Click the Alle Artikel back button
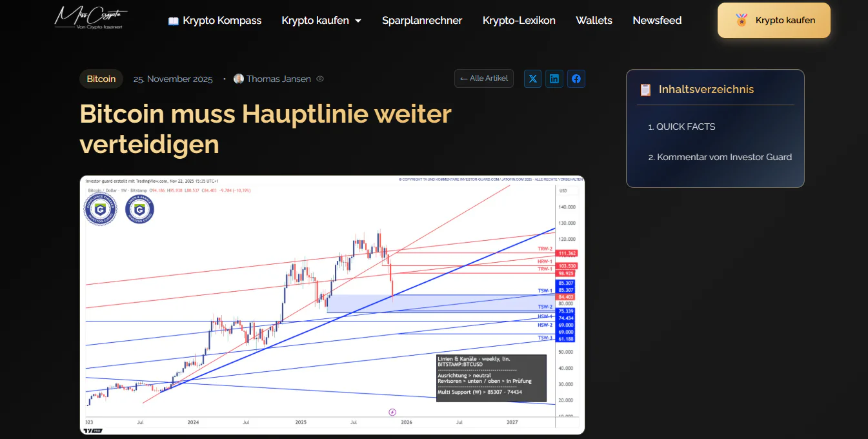Screen dimensions: 868x439 483,78
